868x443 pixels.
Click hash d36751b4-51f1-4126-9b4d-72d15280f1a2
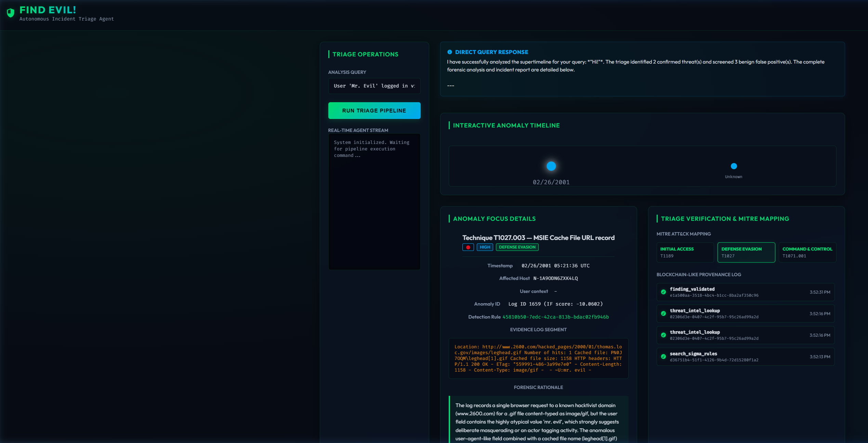click(714, 360)
